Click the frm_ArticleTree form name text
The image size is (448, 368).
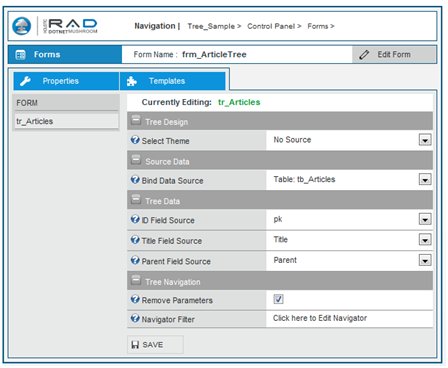[x=214, y=55]
